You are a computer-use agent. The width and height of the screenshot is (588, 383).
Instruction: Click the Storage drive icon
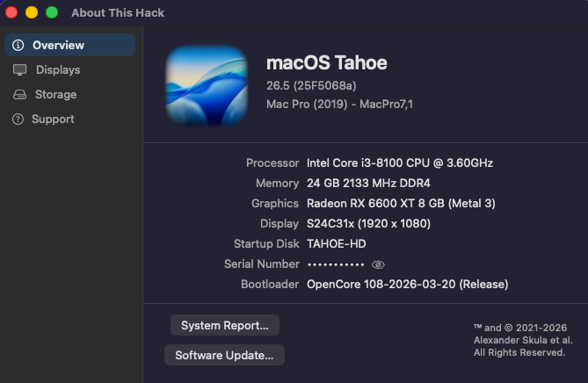click(19, 94)
